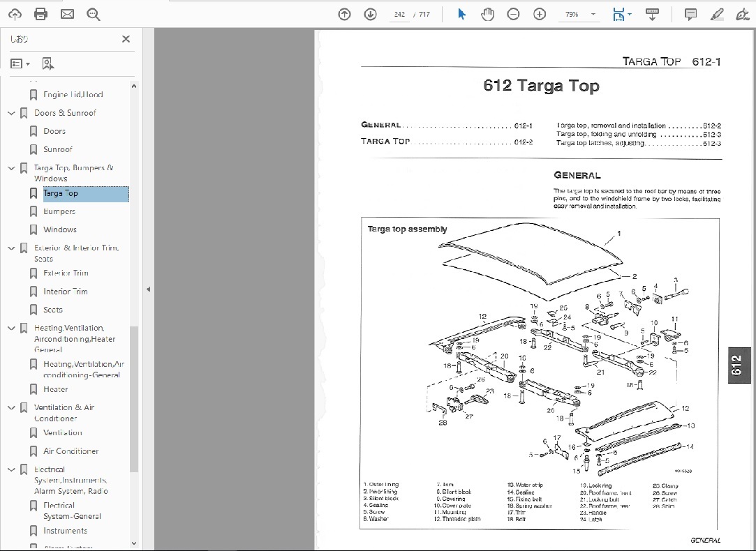Viewport: 756px width, 551px height.
Task: Open the Bumpers bookmark
Action: (x=59, y=211)
